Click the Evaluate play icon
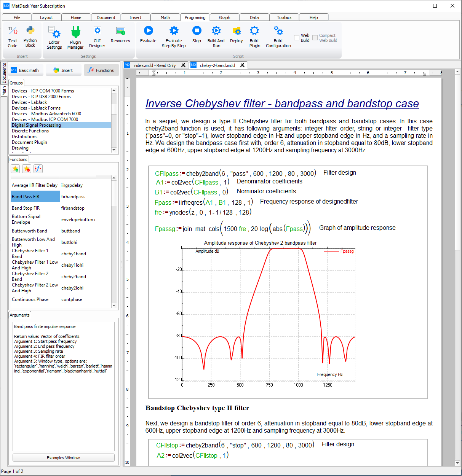 click(x=148, y=31)
